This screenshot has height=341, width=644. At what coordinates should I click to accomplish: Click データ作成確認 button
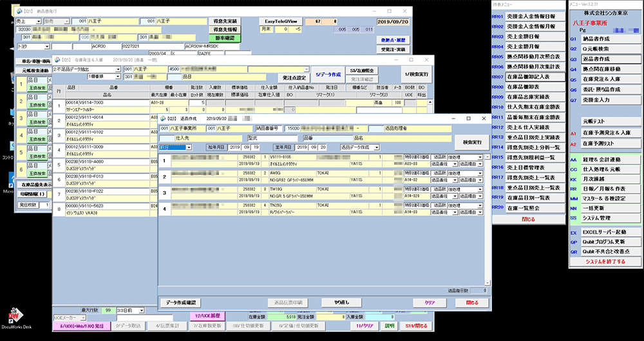[x=180, y=303]
